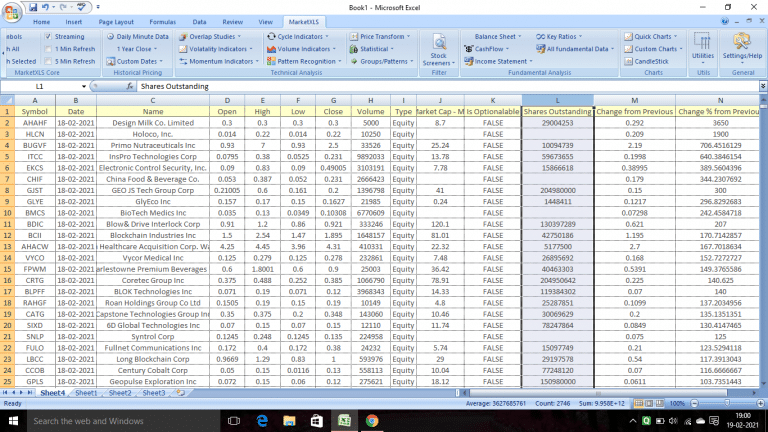
Task: Open the Review ribbon tab
Action: click(x=232, y=22)
